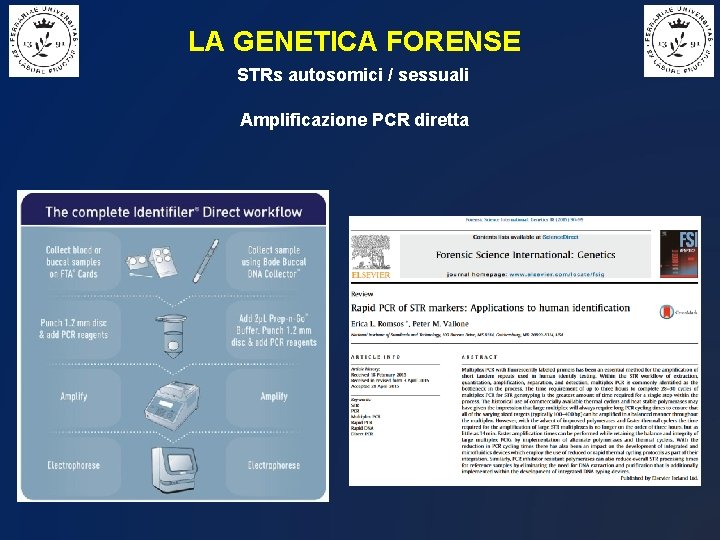
Task: Click the CrossMark icon beside the article title
Action: click(667, 312)
